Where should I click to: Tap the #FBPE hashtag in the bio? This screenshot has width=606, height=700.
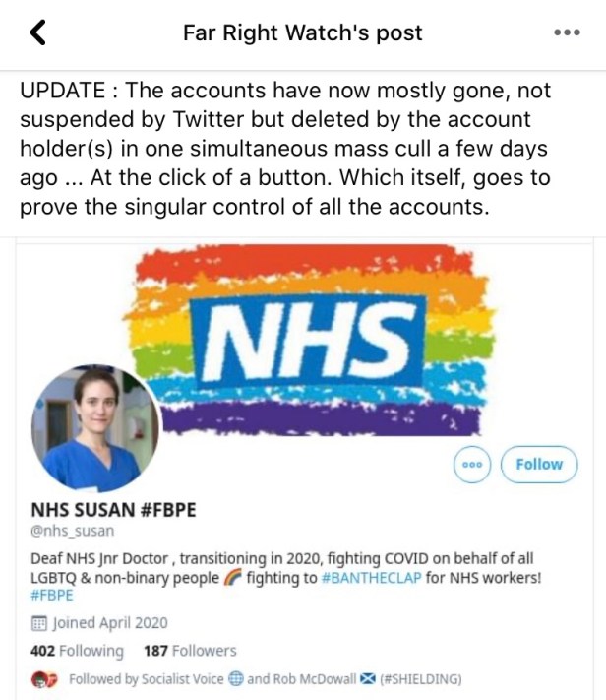coord(47,596)
